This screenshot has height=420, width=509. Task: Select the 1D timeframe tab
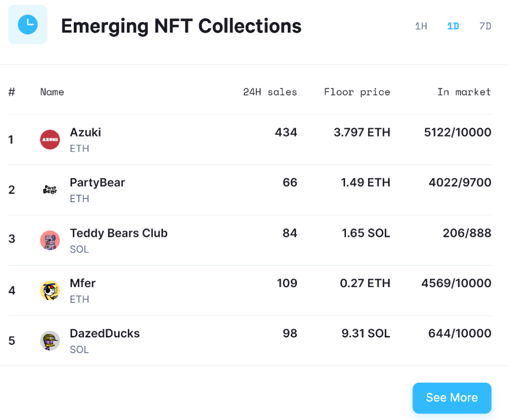[x=453, y=26]
